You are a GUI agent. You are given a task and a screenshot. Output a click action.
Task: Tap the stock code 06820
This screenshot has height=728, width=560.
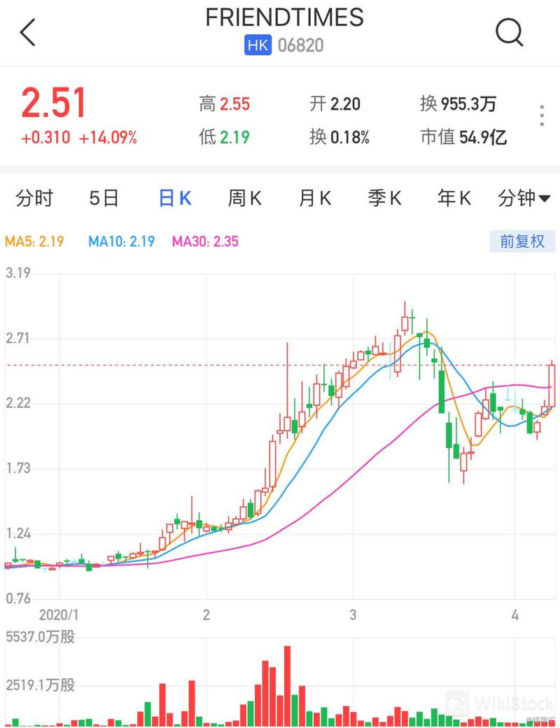point(301,45)
